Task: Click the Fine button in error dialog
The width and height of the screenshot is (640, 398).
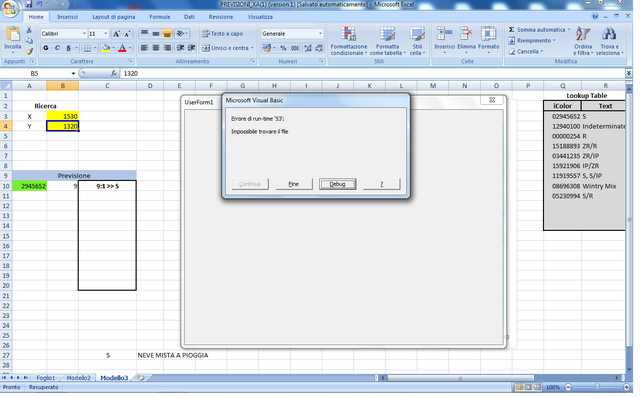Action: 294,184
